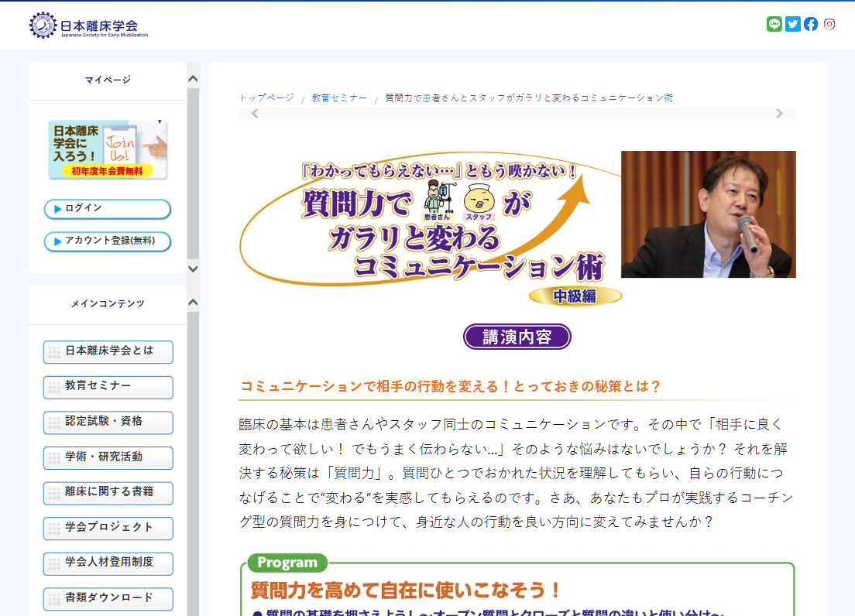Click the heading コミュニケーションで相手の行動を変える！
The width and height of the screenshot is (855, 616).
(450, 386)
